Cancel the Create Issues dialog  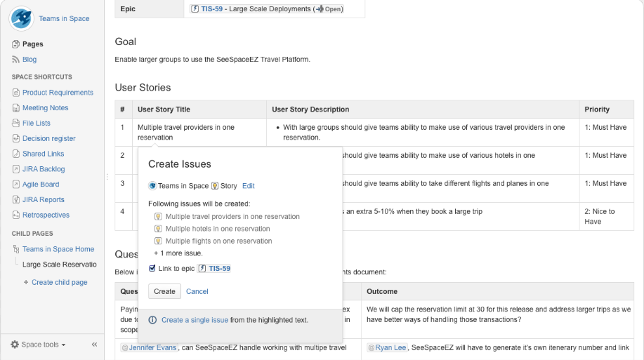point(197,291)
